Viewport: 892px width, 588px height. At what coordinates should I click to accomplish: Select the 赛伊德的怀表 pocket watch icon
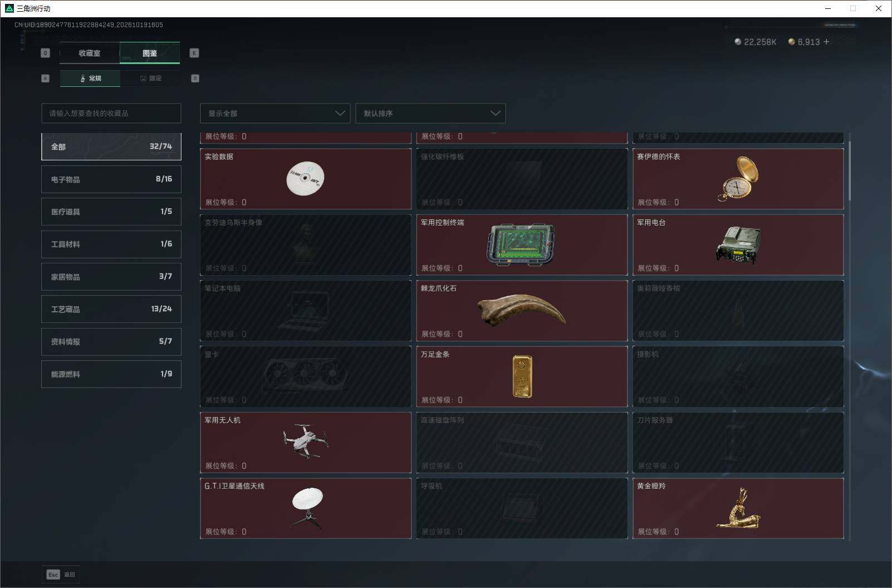738,178
